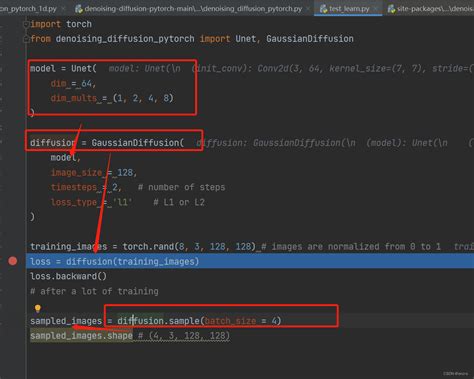This screenshot has width=474, height=379.
Task: Click 'GaussianDiffusion' in the import statement
Action: (310, 39)
